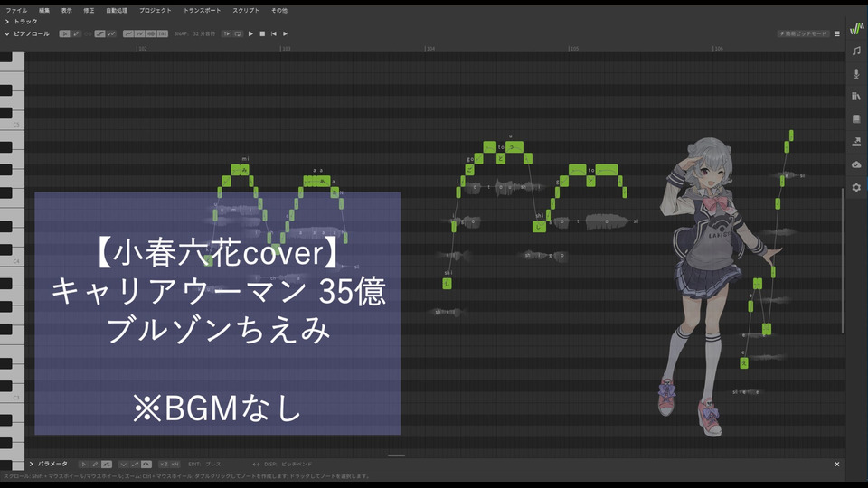Open the SNAP 32分音符 dropdown
This screenshot has height=488, width=868.
tap(194, 33)
